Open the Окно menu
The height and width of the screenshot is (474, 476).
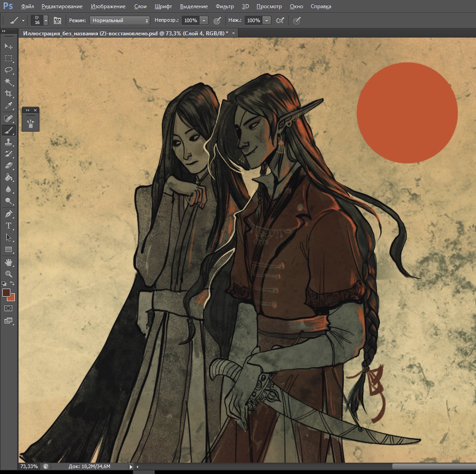point(296,6)
